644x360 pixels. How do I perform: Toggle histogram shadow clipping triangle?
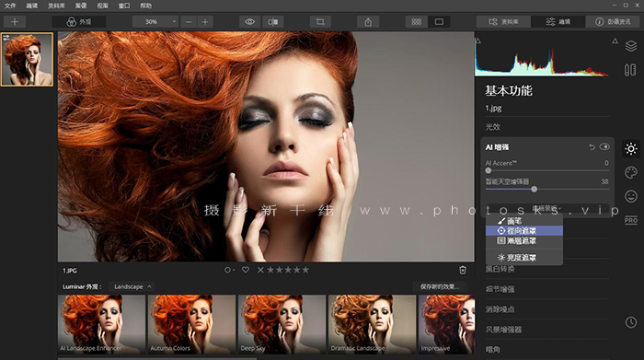(478, 41)
